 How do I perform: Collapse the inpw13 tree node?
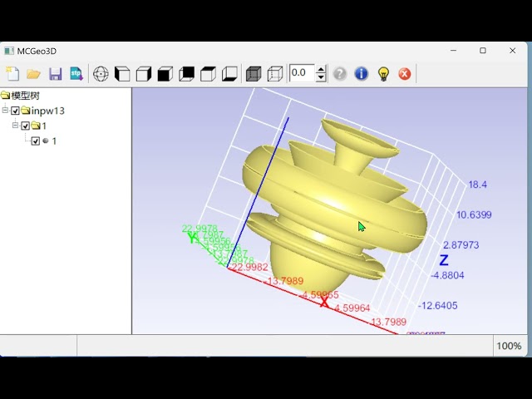pos(5,110)
